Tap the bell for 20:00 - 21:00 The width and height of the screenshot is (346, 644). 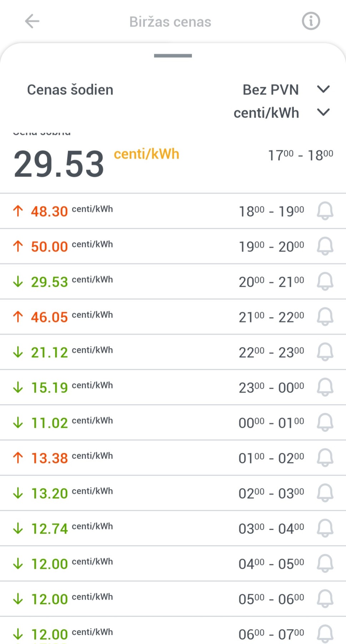325,281
